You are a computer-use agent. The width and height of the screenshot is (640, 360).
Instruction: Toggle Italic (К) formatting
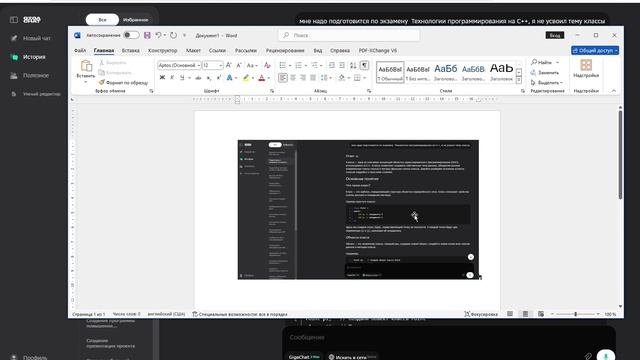pyautogui.click(x=172, y=78)
